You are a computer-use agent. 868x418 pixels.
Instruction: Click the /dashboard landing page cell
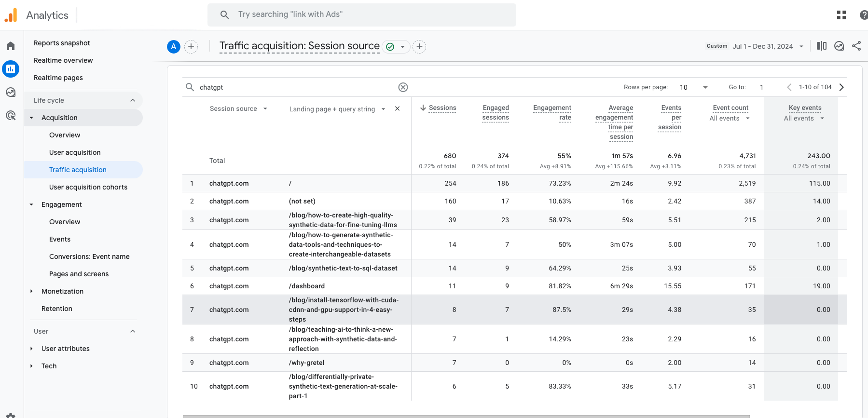click(x=307, y=286)
